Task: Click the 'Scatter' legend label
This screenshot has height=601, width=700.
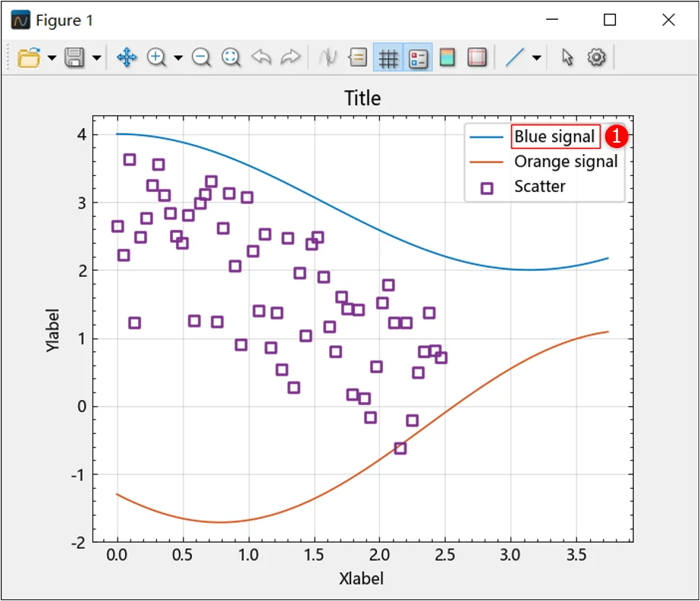Action: (x=540, y=187)
